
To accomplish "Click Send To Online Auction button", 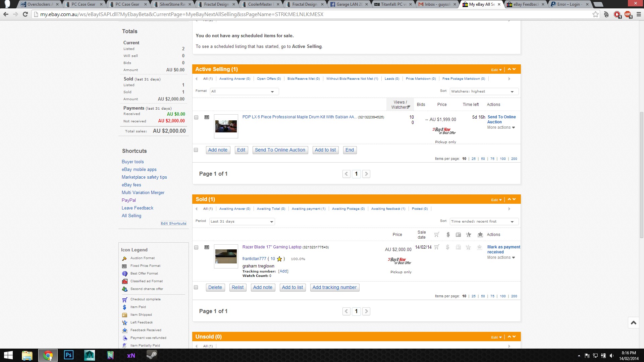I will [x=280, y=150].
